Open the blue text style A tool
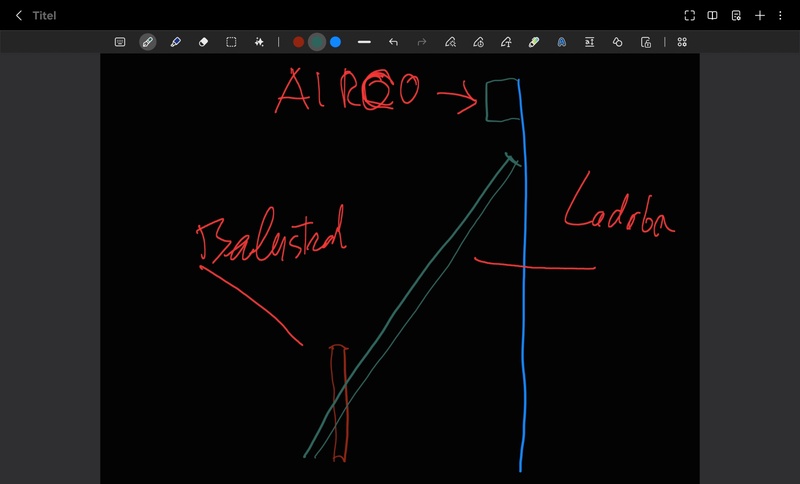This screenshot has width=800, height=484. [562, 42]
